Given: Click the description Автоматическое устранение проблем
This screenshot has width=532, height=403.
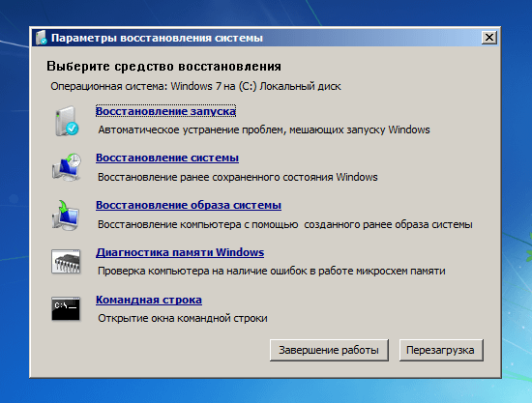Looking at the screenshot, I should 264,130.
